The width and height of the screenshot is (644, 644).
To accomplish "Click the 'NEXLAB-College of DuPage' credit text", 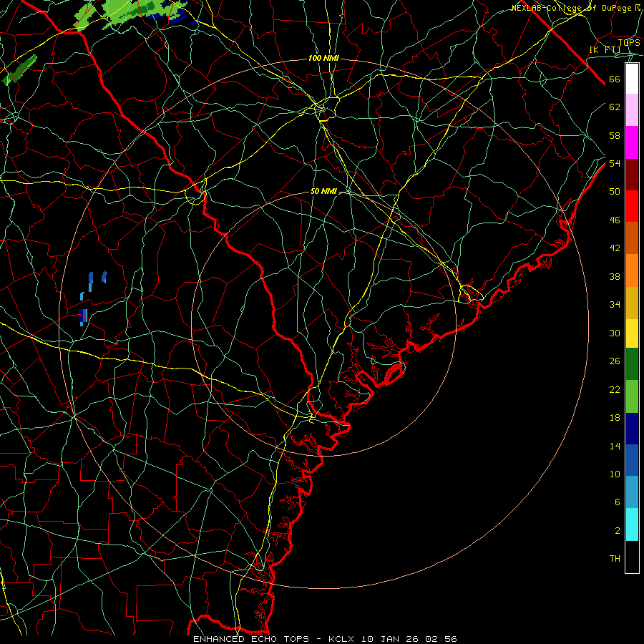I will (x=572, y=8).
